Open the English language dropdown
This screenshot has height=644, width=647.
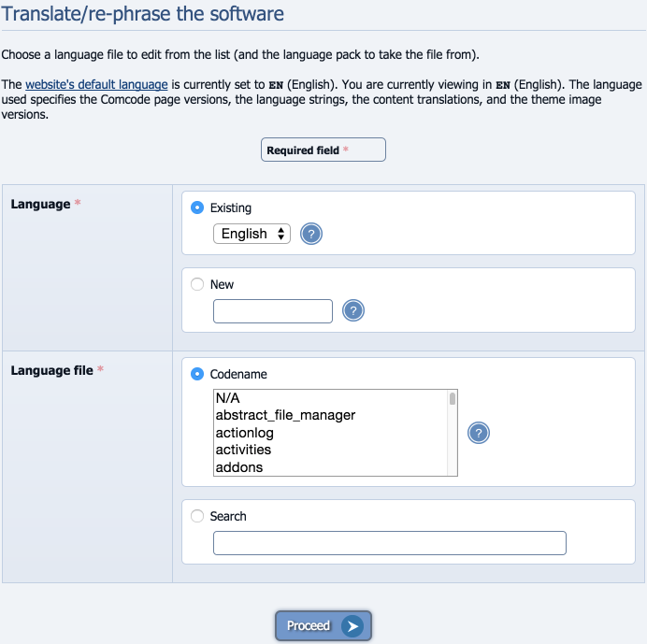click(x=252, y=234)
